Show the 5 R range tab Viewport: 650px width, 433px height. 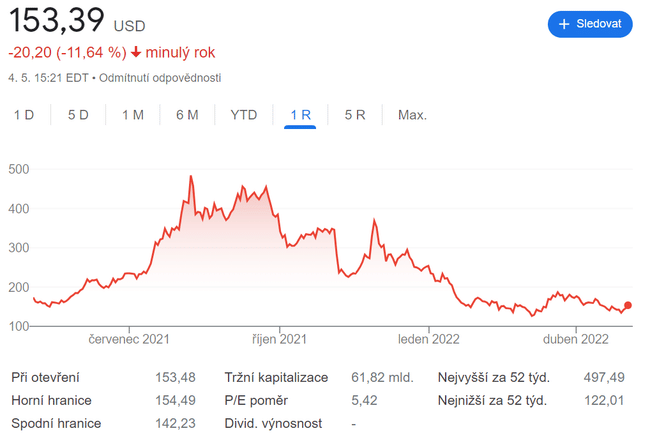(x=355, y=115)
